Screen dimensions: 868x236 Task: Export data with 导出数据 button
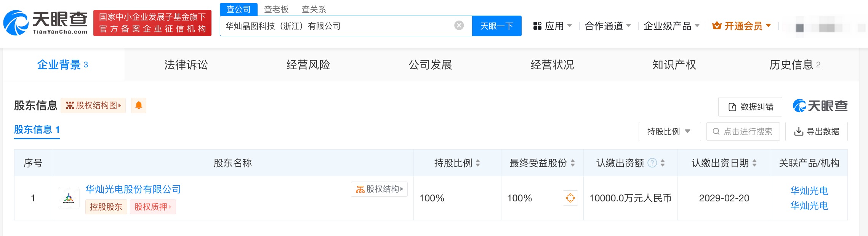click(x=816, y=132)
